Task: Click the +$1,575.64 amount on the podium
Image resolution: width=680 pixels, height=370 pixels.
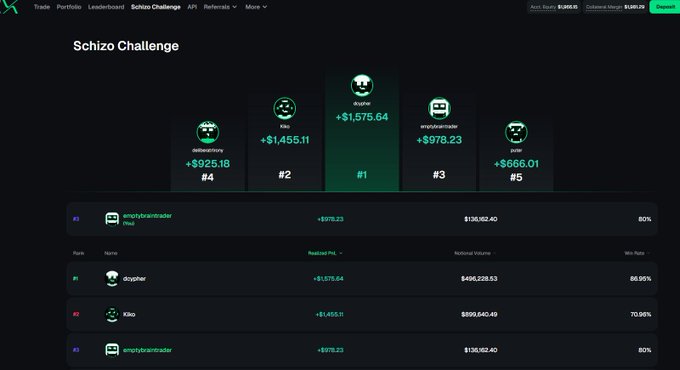Action: tap(362, 117)
